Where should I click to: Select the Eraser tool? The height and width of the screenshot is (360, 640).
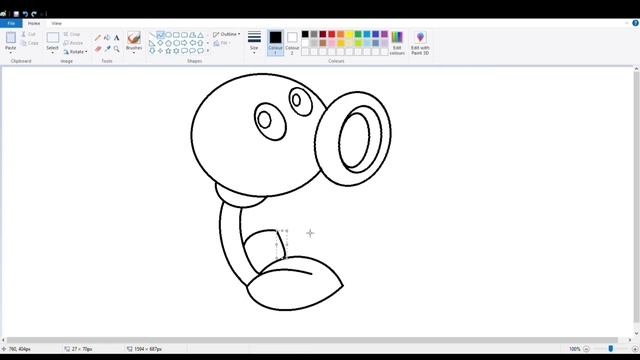pyautogui.click(x=98, y=49)
